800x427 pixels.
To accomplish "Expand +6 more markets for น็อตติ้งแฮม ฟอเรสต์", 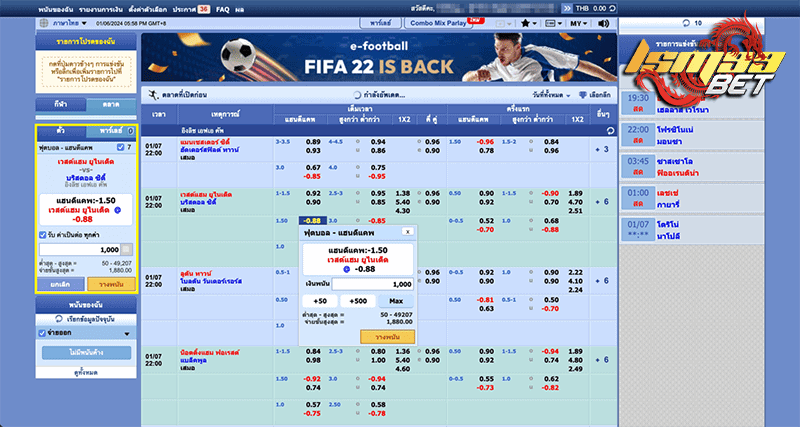I will pyautogui.click(x=603, y=360).
